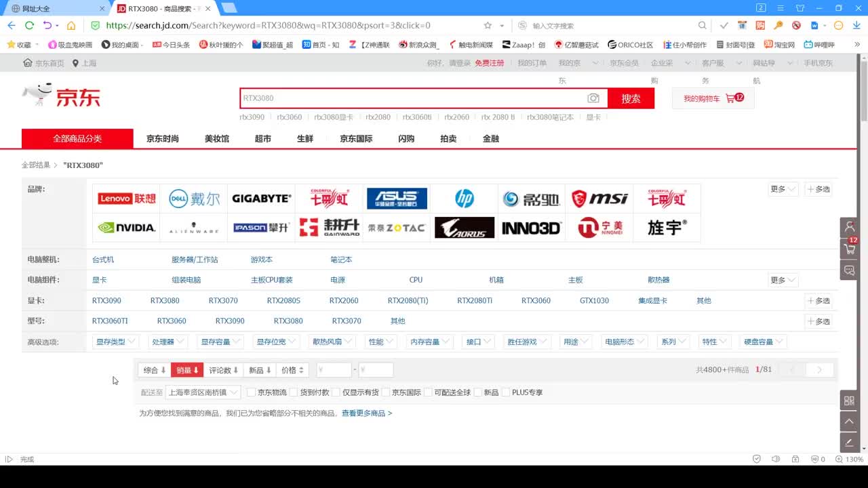This screenshot has width=868, height=488.
Task: Open the customer service icon in the right sidebar
Action: (849, 227)
